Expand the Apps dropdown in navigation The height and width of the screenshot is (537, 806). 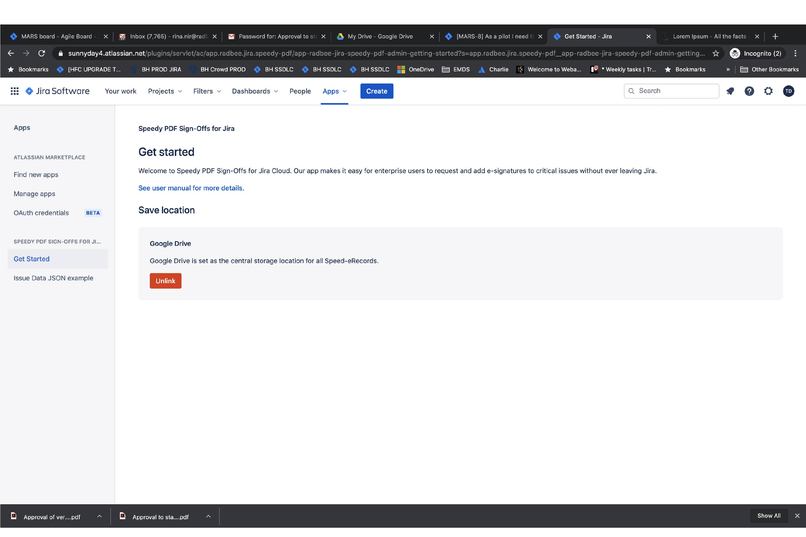[334, 91]
